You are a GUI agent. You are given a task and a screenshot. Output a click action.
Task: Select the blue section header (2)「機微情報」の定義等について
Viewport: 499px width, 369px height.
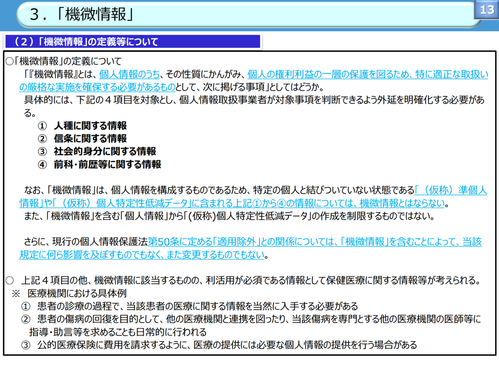[133, 42]
